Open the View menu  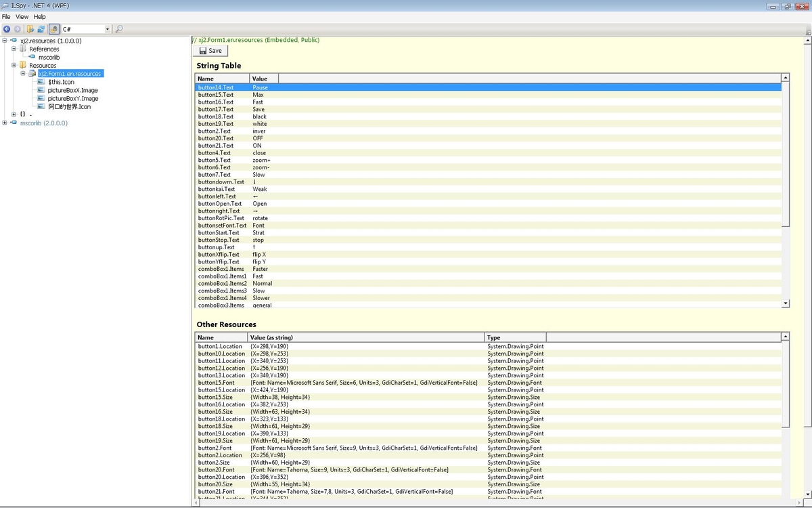pos(22,16)
